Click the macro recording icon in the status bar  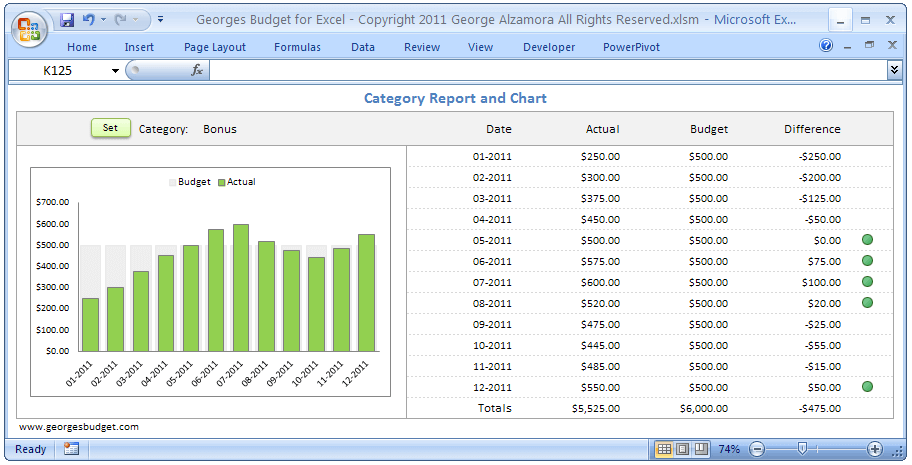(71, 449)
